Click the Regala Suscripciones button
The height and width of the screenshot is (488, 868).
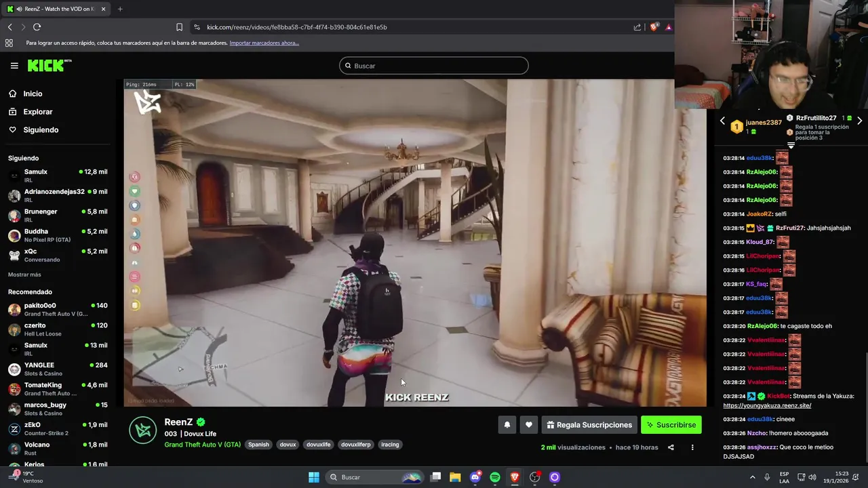point(589,425)
